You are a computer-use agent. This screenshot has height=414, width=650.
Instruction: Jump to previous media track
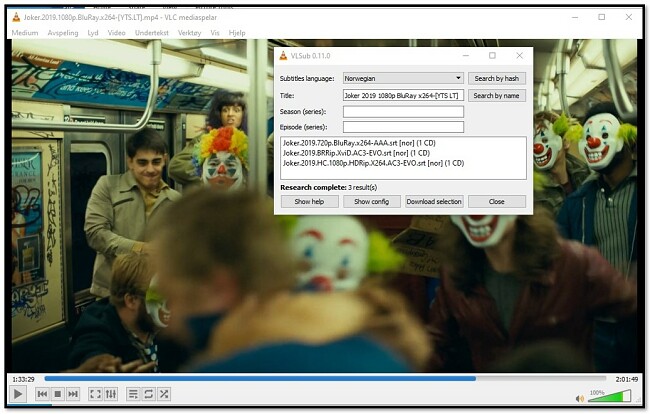click(x=42, y=394)
